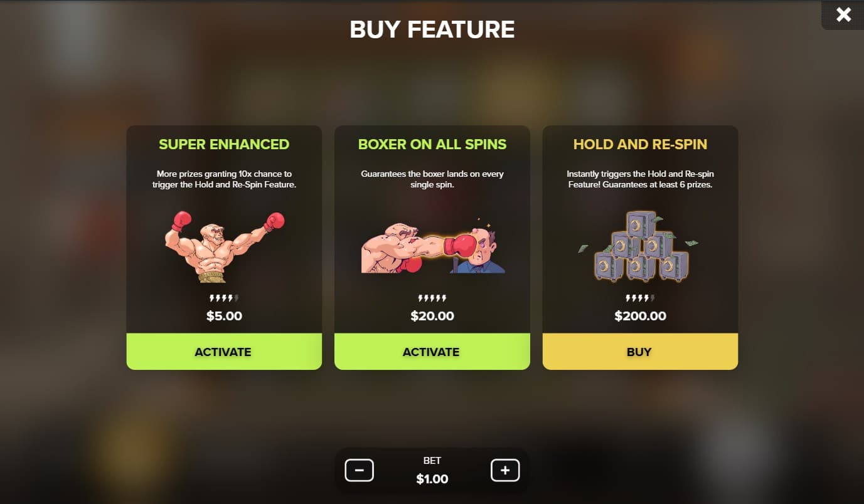Click the stacked safes illustration
Image resolution: width=864 pixels, height=504 pixels.
(640, 246)
